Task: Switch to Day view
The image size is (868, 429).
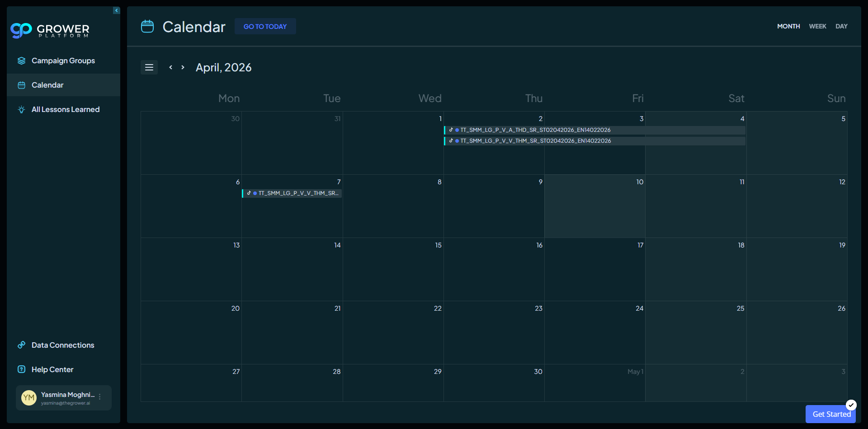Action: coord(841,26)
